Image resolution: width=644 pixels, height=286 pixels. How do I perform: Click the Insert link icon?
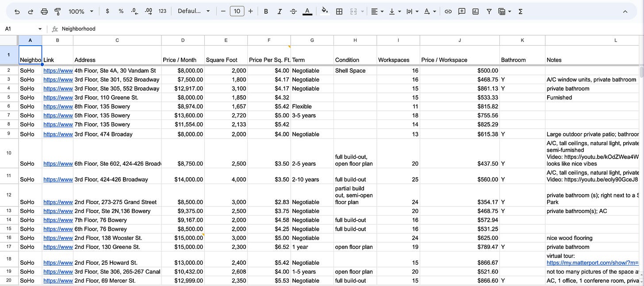(448, 12)
